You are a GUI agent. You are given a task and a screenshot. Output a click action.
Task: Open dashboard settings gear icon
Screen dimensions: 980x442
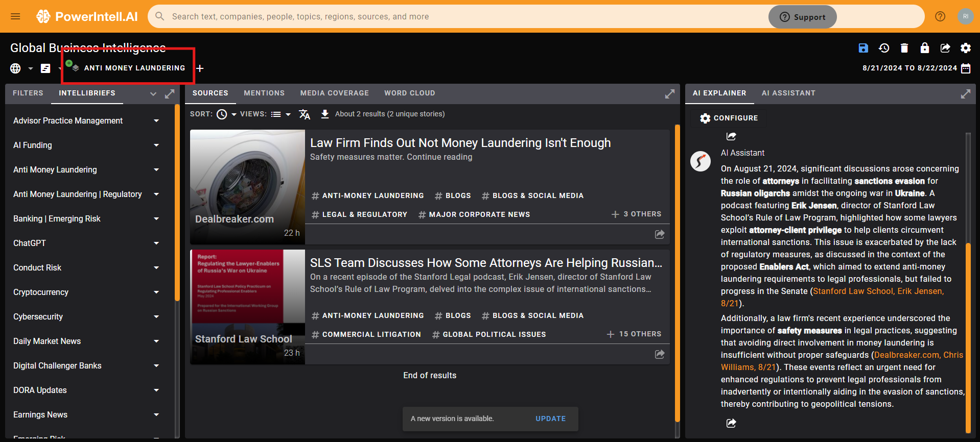point(966,48)
